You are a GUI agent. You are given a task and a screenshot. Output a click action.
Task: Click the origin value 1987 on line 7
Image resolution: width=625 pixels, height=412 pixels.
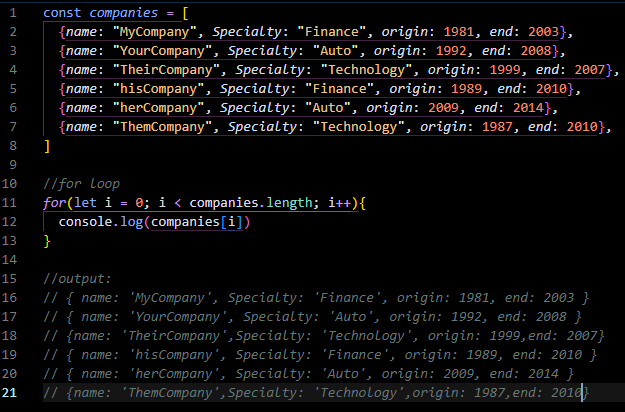[x=497, y=127]
